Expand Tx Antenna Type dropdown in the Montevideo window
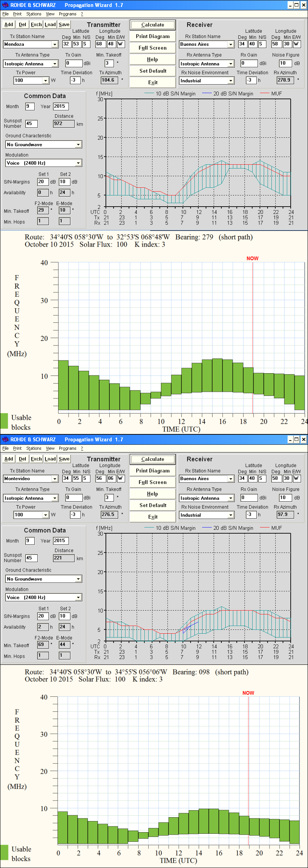Screen dimensions: 308x868 pos(55,498)
